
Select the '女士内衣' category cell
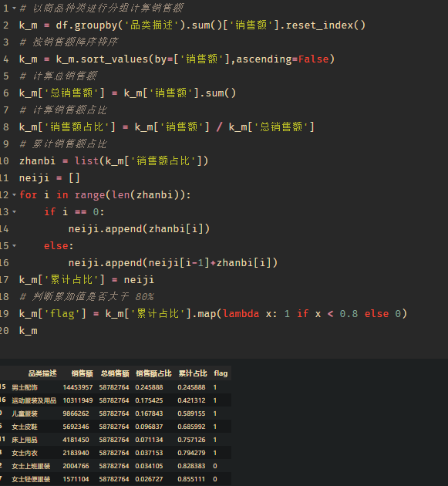point(25,453)
